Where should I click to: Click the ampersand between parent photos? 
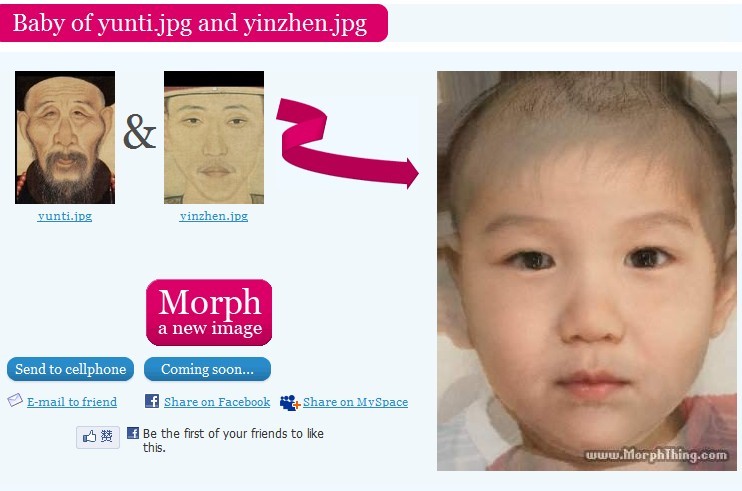click(140, 132)
